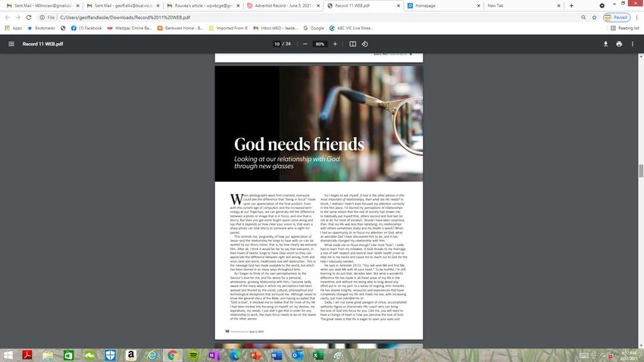644x362 pixels.
Task: Open the Bookmarks folder in bookmarks bar
Action: [41, 28]
